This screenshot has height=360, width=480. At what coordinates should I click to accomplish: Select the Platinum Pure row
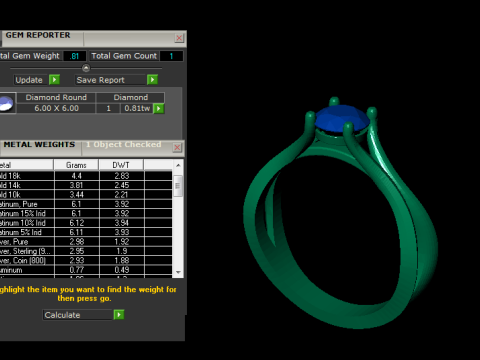pos(86,204)
